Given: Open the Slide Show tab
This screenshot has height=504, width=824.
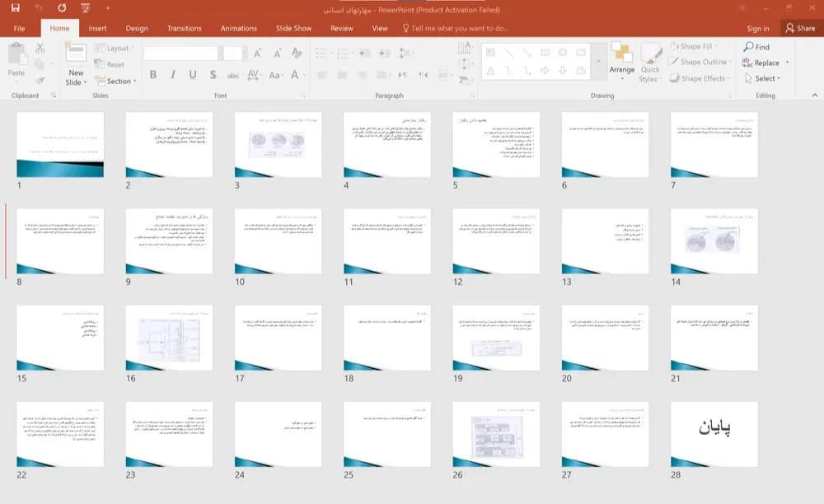Looking at the screenshot, I should (294, 28).
